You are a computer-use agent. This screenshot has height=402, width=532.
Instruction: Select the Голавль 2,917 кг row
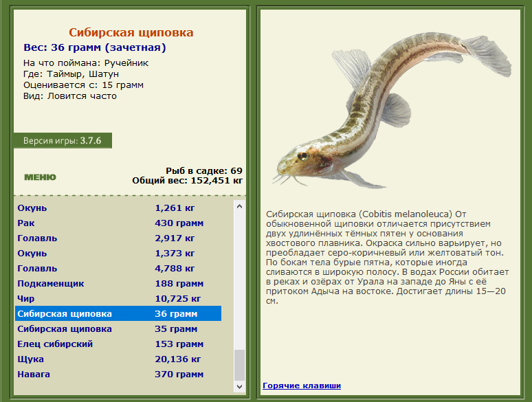pos(118,238)
